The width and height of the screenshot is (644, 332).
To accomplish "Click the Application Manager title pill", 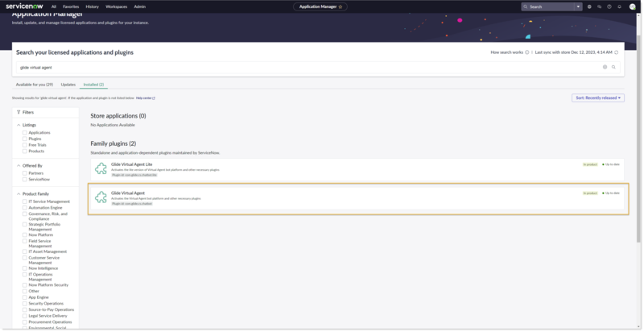I will point(320,6).
